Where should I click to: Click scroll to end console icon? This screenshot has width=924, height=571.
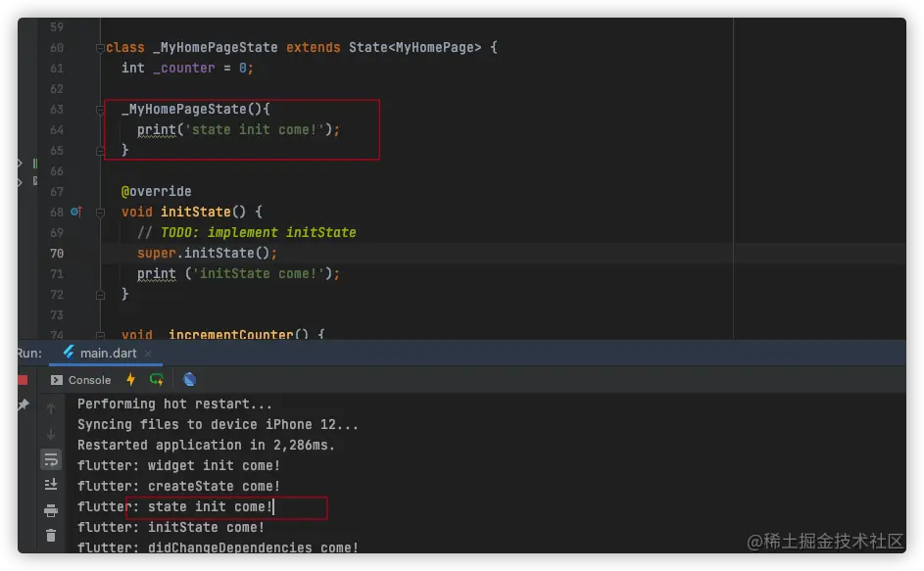tap(51, 485)
